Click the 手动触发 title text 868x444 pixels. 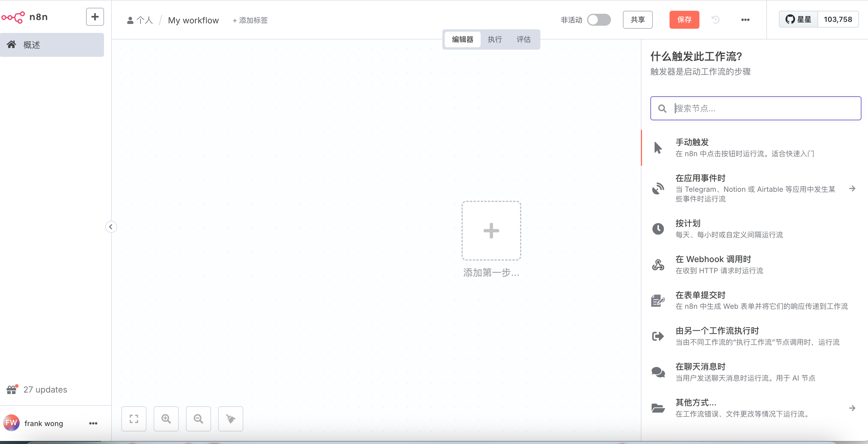(x=692, y=142)
